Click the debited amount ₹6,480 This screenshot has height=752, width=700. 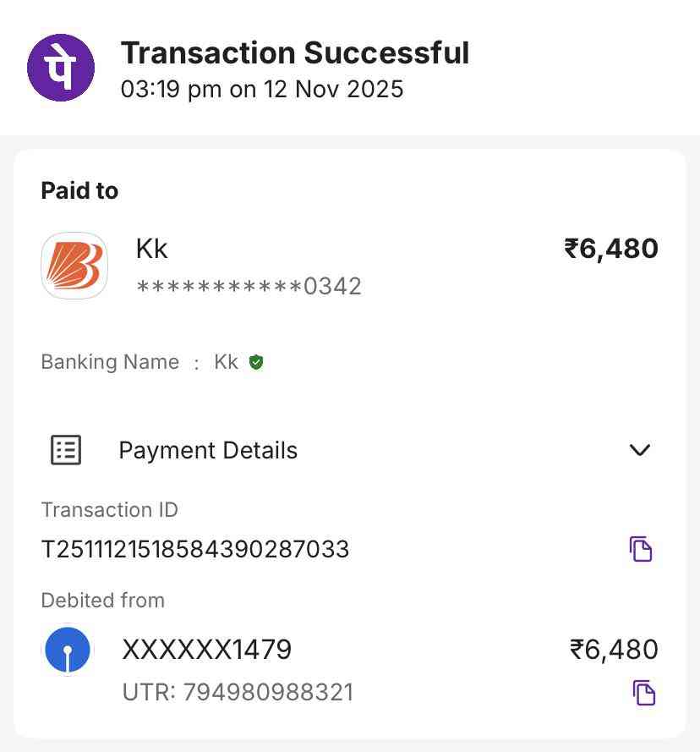[x=614, y=650]
